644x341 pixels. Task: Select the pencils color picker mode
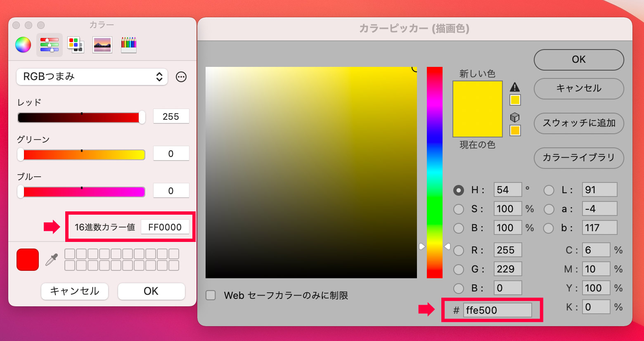tap(128, 45)
